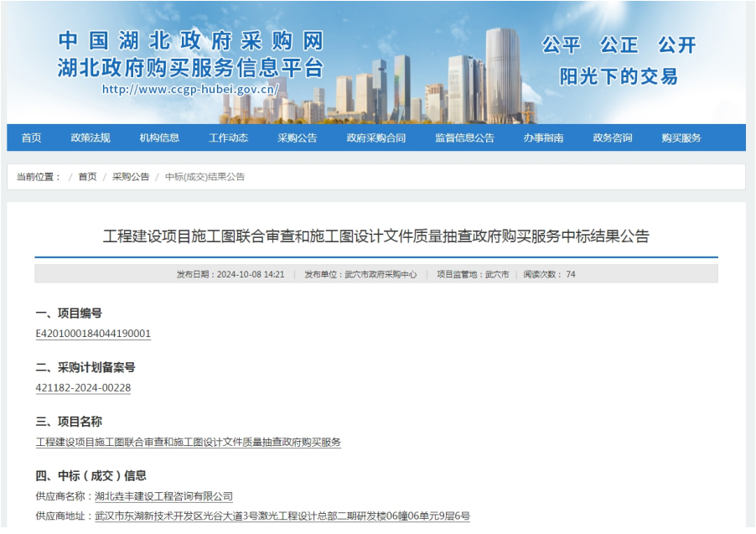The height and width of the screenshot is (534, 756).
Task: Select 工作动态 in the navigation bar
Action: [x=227, y=137]
